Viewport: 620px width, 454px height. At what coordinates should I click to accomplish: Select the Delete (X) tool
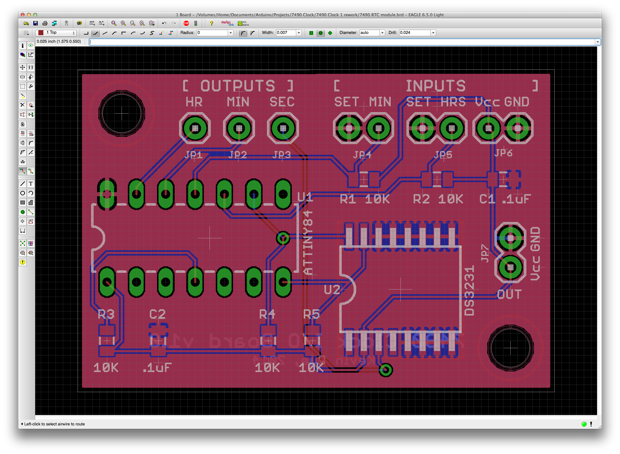coord(23,105)
